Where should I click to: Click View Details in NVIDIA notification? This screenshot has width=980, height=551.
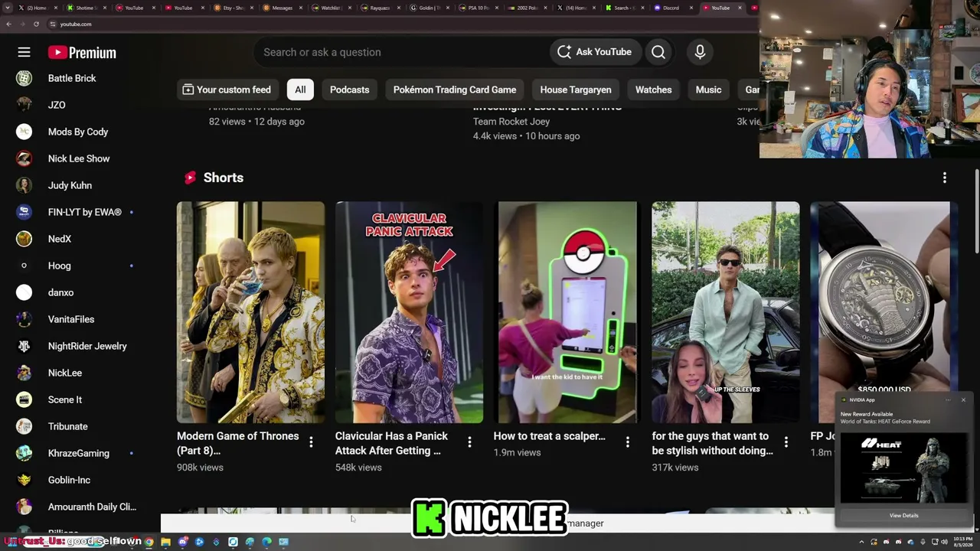903,516
